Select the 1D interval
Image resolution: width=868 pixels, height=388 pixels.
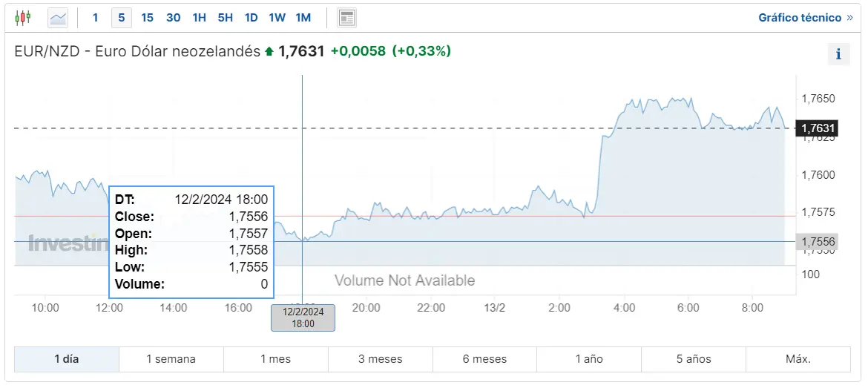[251, 18]
